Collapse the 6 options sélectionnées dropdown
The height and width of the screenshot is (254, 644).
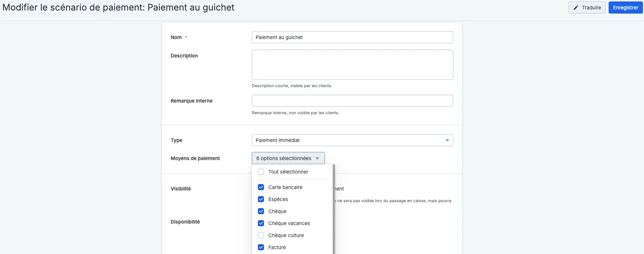pos(288,158)
